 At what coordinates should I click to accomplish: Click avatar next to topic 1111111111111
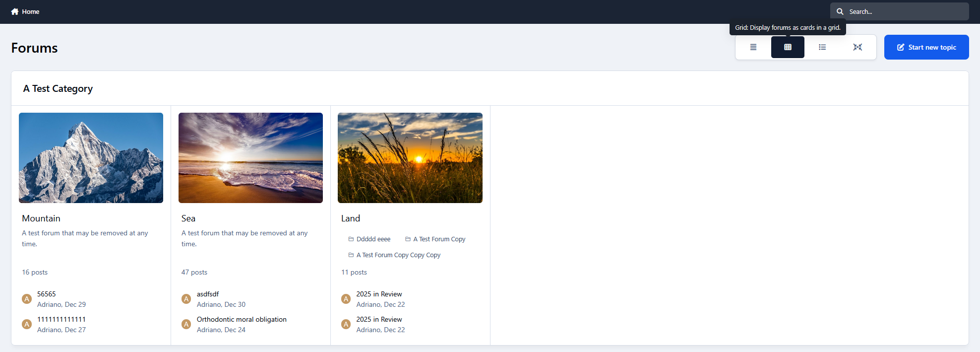(x=27, y=324)
